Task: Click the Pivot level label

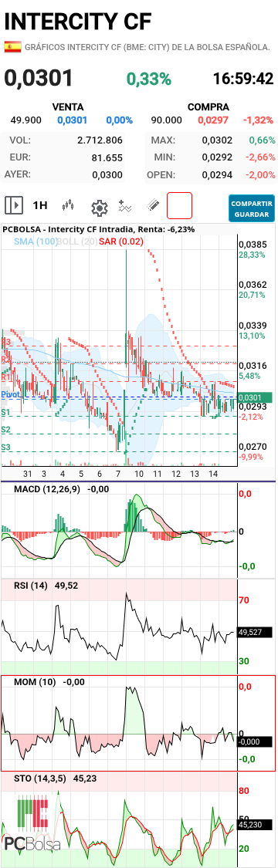Action: click(11, 394)
